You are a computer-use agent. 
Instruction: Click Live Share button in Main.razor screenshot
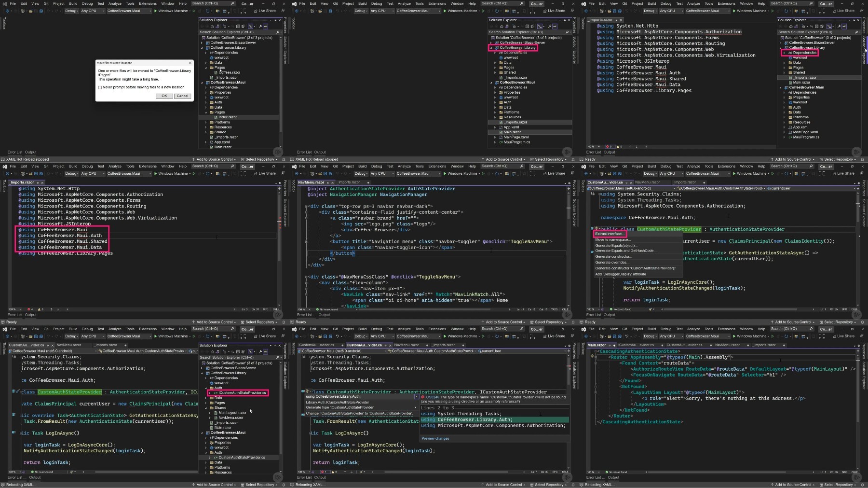point(843,336)
